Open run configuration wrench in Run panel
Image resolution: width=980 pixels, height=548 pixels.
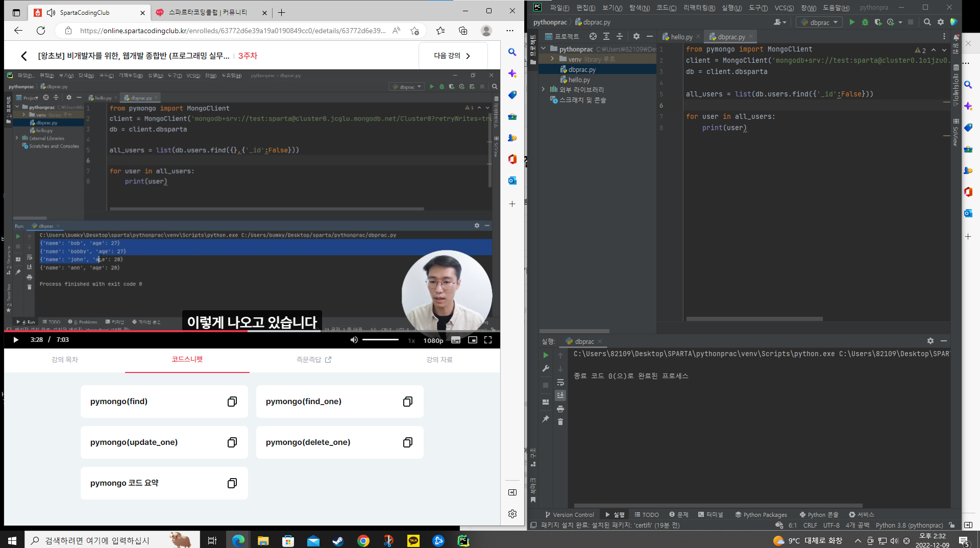coord(546,368)
